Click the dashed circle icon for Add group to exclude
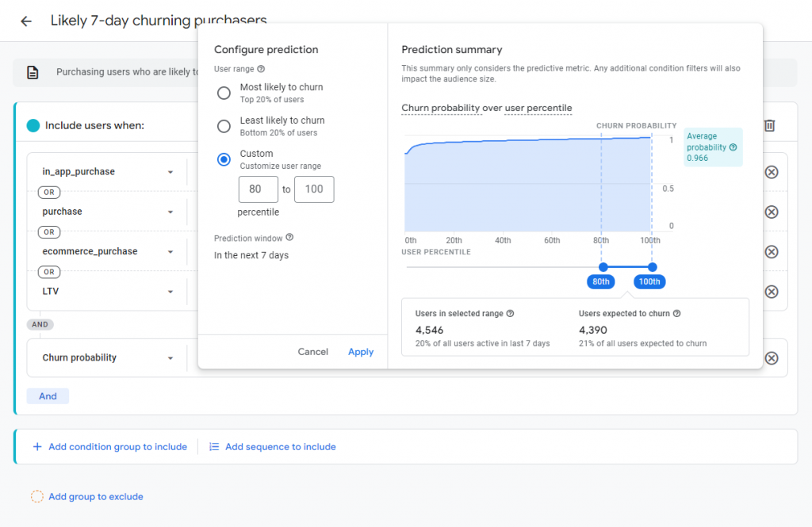812x527 pixels. point(36,496)
